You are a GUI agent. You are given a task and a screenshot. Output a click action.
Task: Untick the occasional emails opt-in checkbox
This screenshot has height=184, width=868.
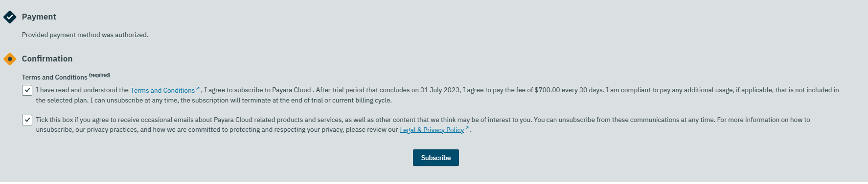tap(27, 120)
